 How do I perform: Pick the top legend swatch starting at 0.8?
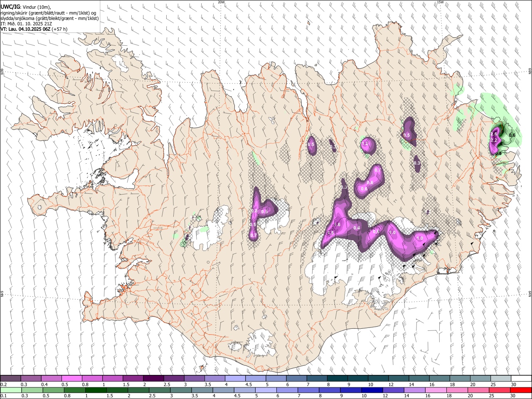click(92, 378)
